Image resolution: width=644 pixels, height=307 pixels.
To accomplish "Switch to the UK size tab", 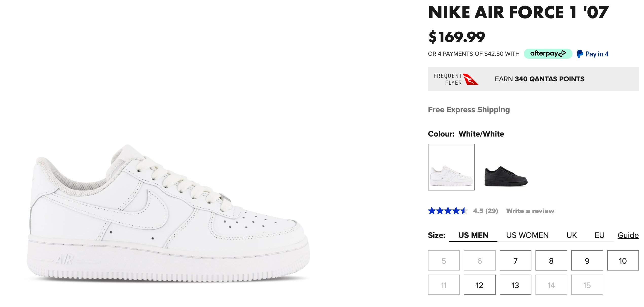I will coord(571,235).
